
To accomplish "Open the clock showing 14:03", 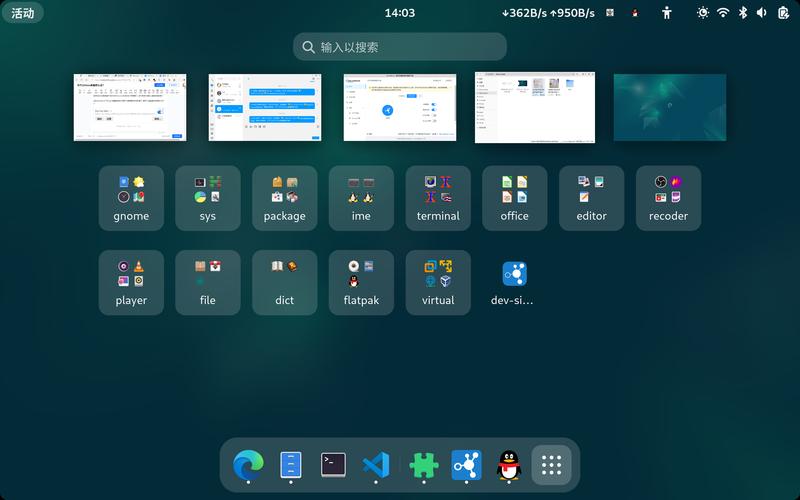I will 399,13.
